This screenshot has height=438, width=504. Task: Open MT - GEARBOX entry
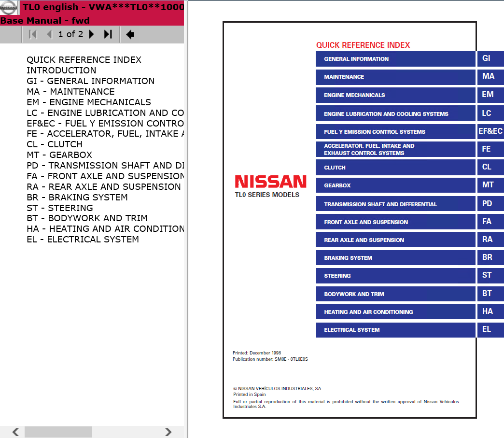pos(59,155)
